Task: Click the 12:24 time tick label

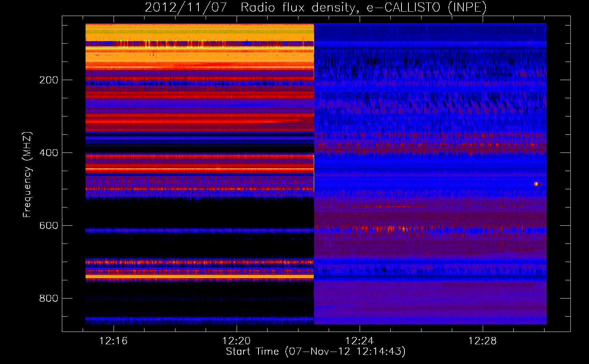Action: [360, 341]
